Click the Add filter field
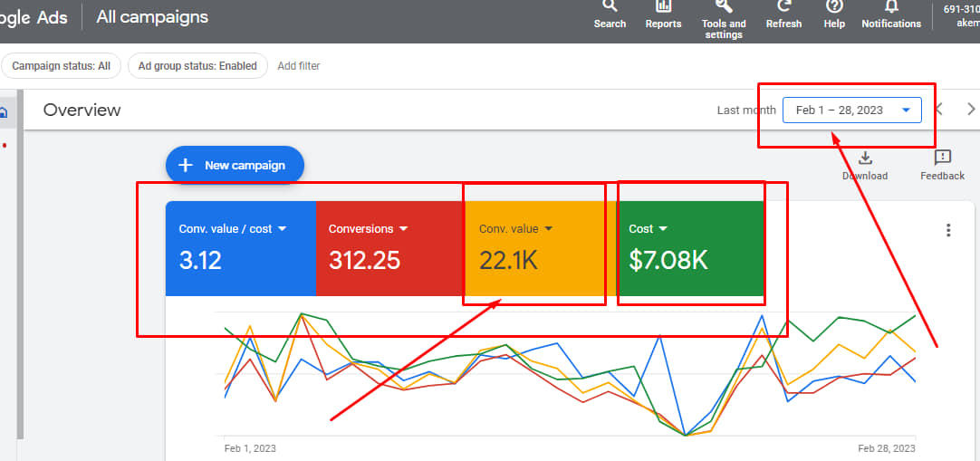The width and height of the screenshot is (980, 461). (x=299, y=66)
